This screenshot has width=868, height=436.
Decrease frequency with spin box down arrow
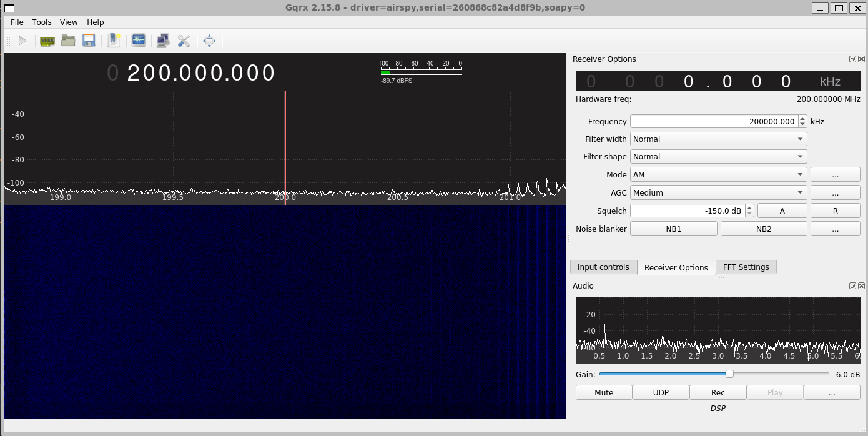click(802, 125)
